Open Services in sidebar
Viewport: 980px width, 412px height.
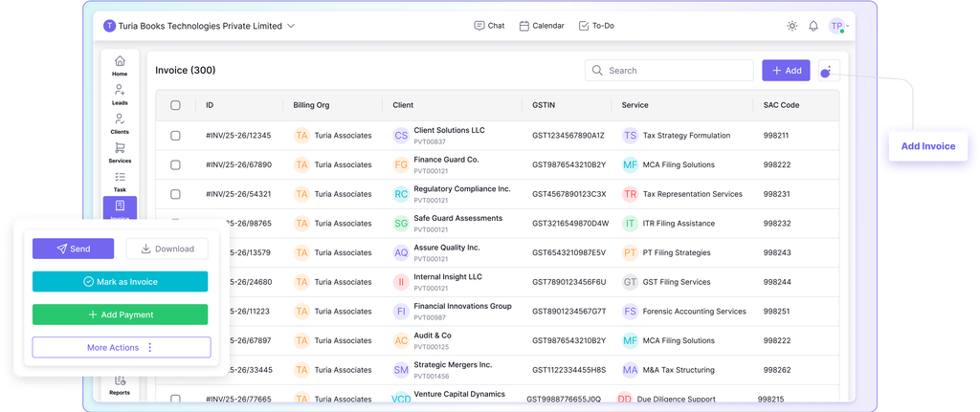coord(120,152)
